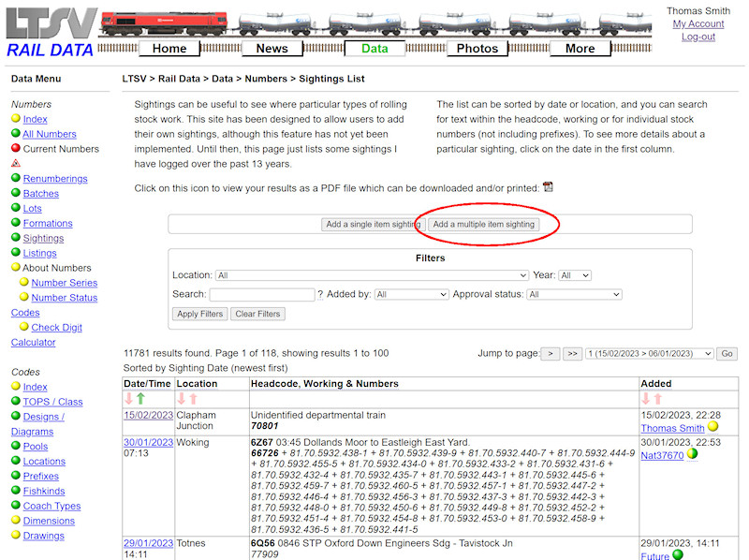
Task: Click the yellow status dot beside Thomas Smith
Action: [x=712, y=428]
